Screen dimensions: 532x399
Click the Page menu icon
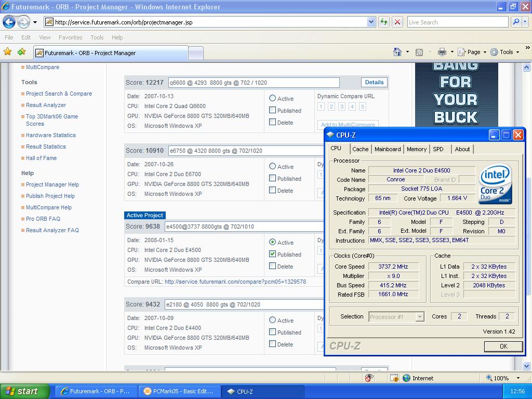click(461, 52)
